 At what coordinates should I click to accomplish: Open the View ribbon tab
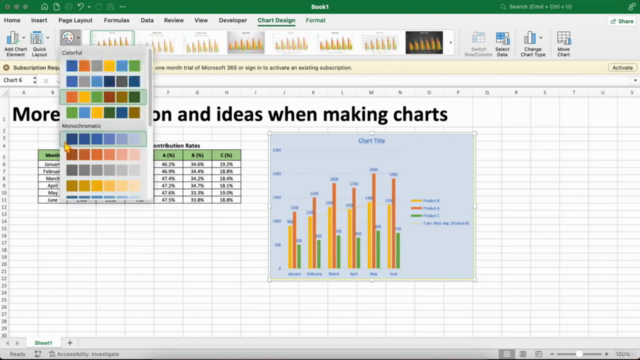tap(201, 20)
